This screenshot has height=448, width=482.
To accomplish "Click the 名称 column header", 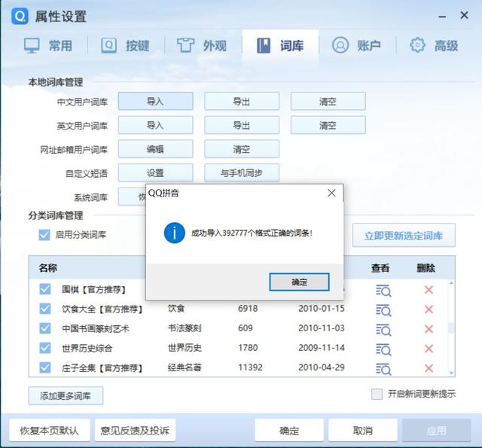I will pos(48,268).
